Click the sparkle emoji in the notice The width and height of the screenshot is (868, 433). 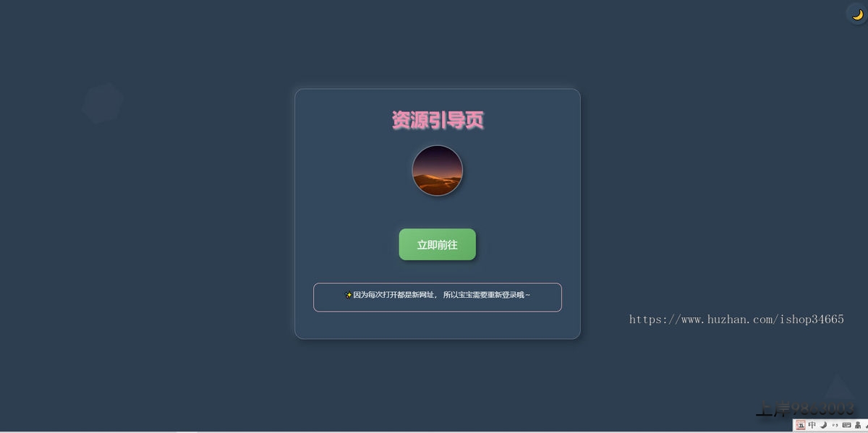(x=349, y=295)
